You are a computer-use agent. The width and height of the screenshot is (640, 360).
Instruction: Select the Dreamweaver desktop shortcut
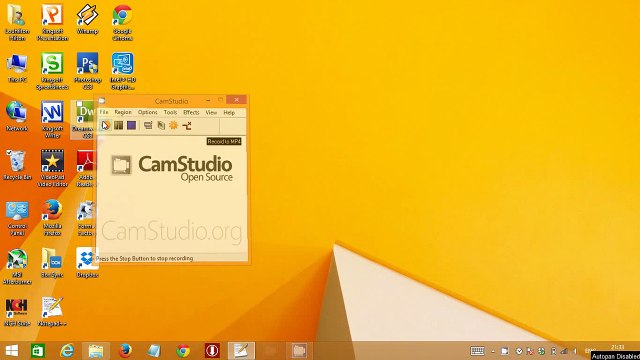point(84,120)
